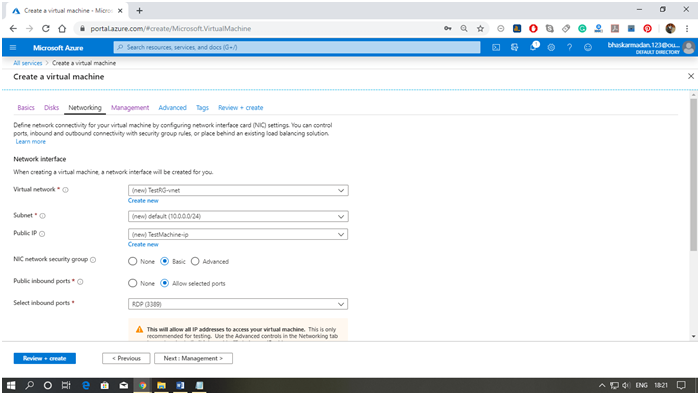Screen dimensions: 700x395
Task: Switch to the Review + create tab
Action: click(x=241, y=108)
